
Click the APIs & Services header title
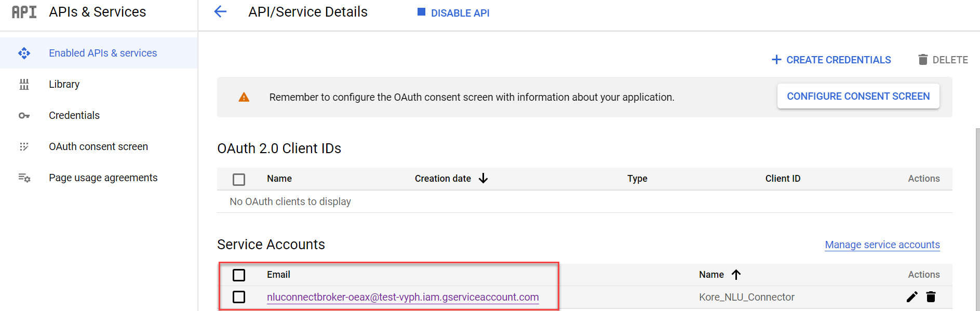[98, 12]
